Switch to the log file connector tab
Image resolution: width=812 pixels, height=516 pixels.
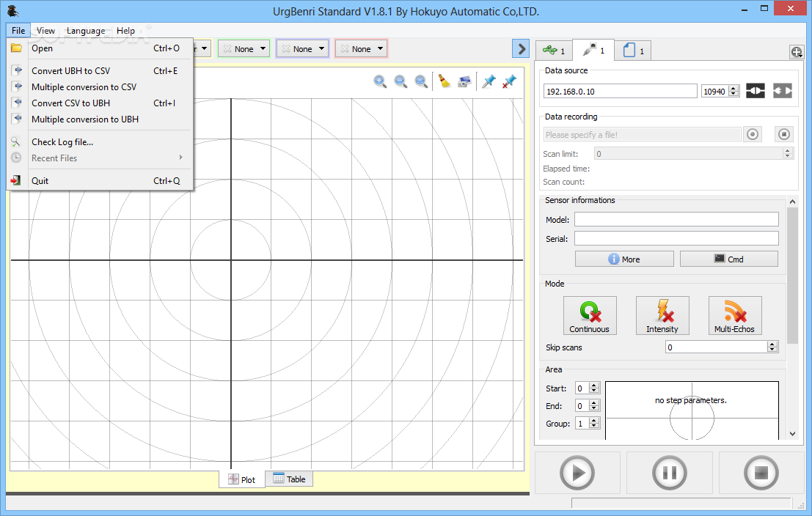633,51
